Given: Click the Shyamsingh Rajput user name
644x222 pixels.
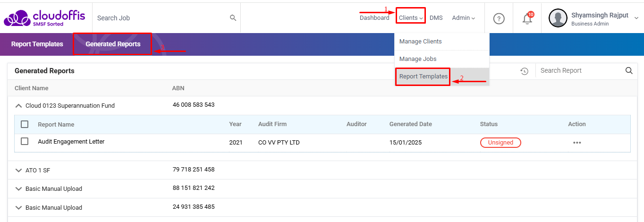Looking at the screenshot, I should click(600, 15).
